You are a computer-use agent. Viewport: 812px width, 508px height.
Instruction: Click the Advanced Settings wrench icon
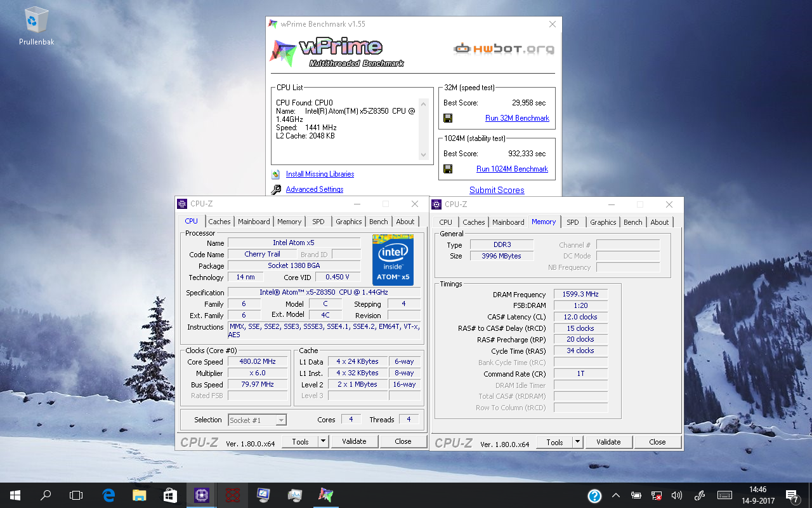(x=276, y=189)
